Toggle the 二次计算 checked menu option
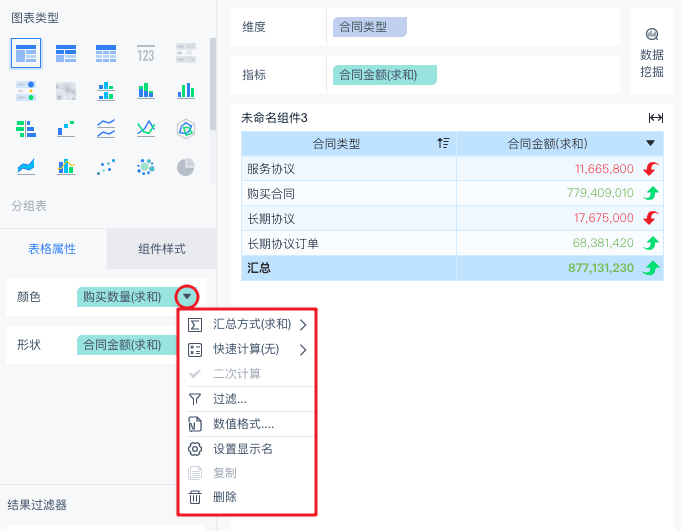 248,373
